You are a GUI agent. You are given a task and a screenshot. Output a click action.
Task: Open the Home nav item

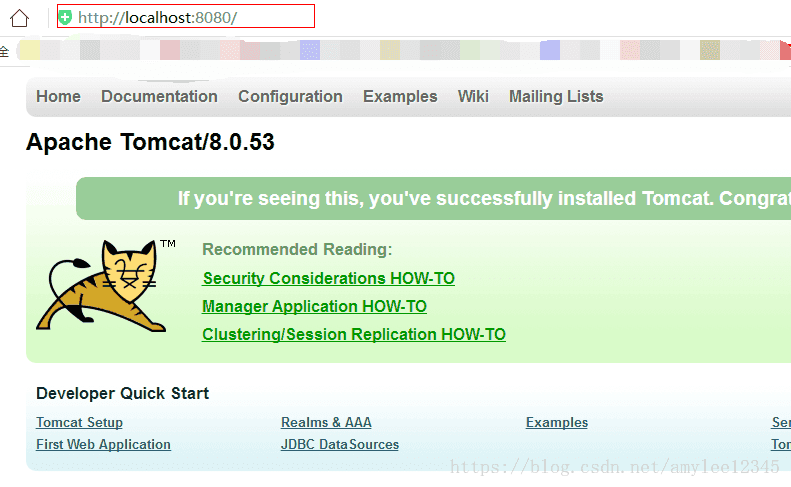pos(59,96)
